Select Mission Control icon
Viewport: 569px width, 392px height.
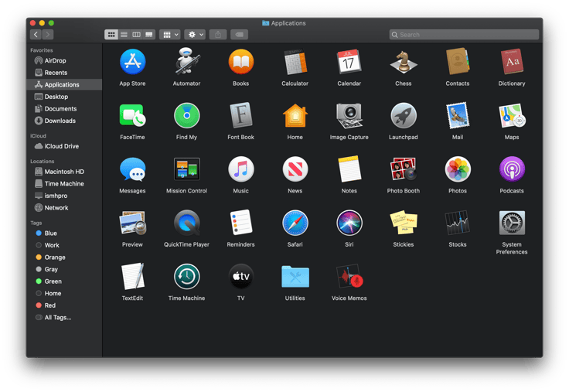pos(186,169)
